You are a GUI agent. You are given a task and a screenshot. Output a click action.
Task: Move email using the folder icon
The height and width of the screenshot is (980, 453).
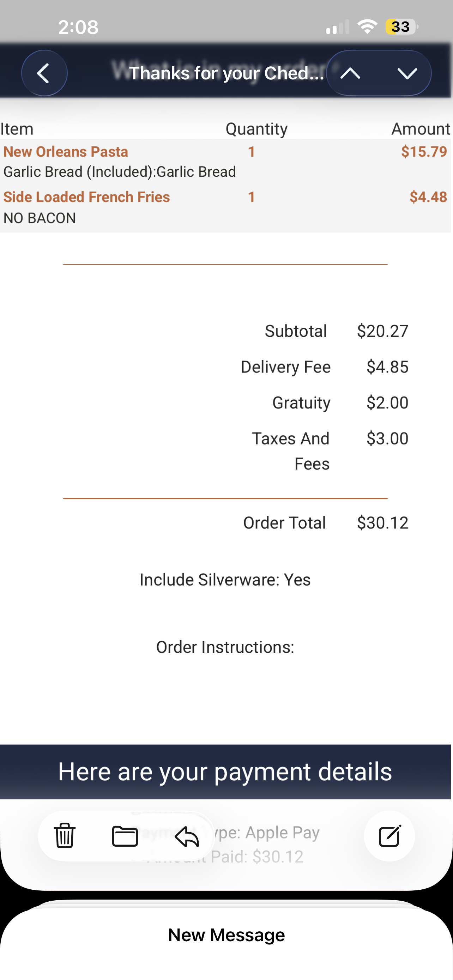click(x=125, y=836)
